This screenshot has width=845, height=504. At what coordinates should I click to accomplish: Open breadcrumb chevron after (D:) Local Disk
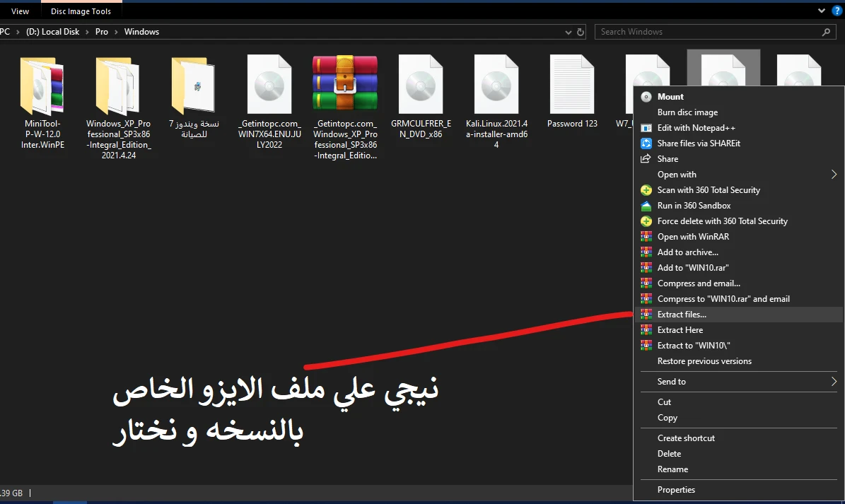[87, 33]
